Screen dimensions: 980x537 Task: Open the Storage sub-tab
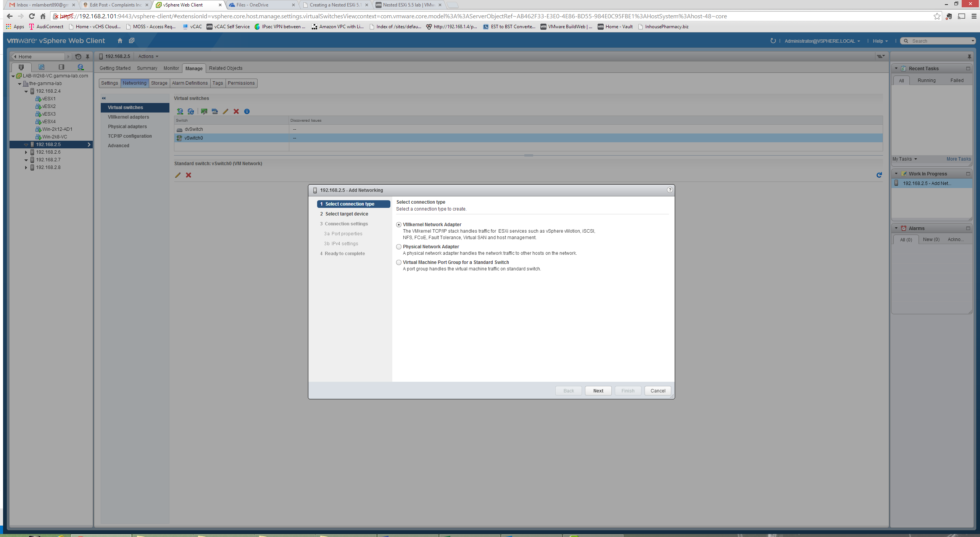tap(159, 83)
